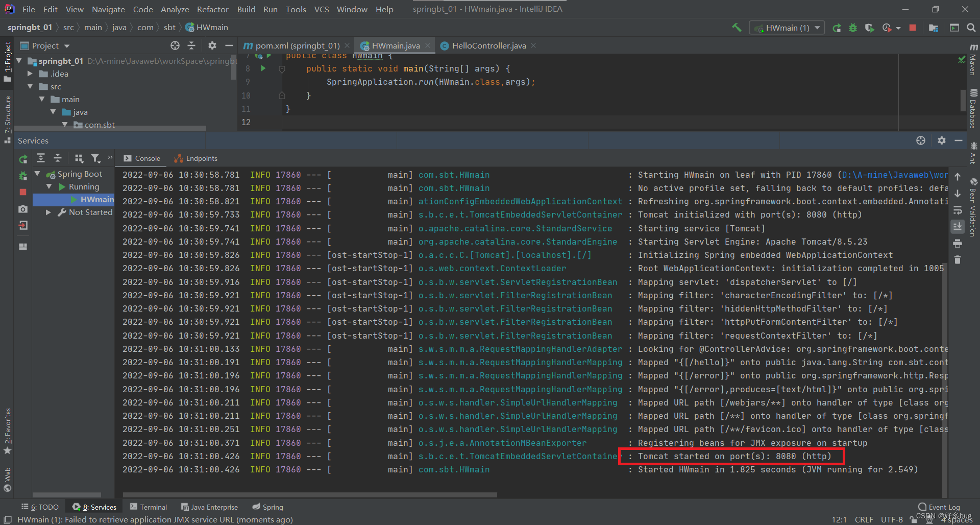Click the Exit red-arrow icon in Services
Viewport: 980px width, 525px height.
tap(23, 225)
